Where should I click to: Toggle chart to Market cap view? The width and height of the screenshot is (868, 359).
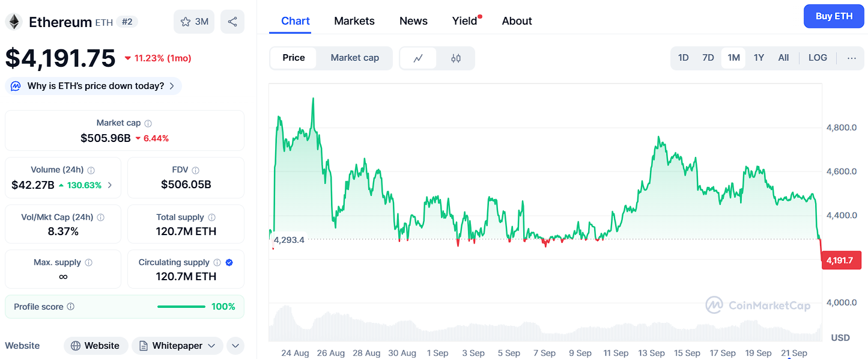tap(355, 58)
